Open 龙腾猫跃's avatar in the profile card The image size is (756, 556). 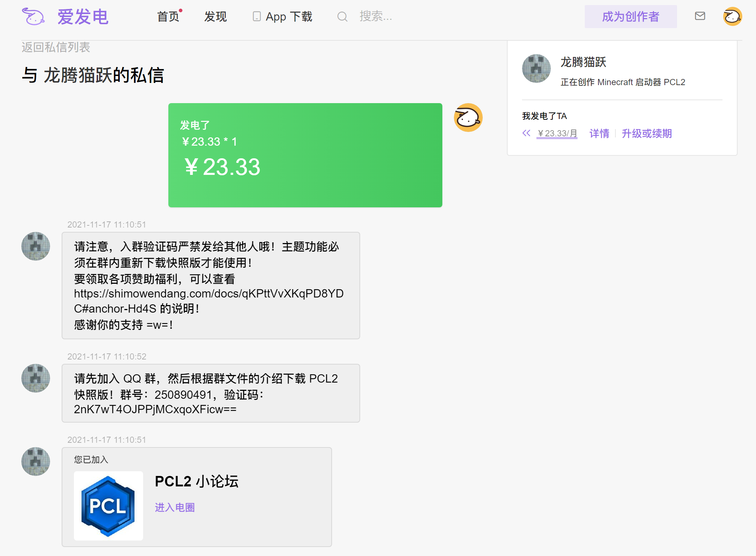[536, 69]
